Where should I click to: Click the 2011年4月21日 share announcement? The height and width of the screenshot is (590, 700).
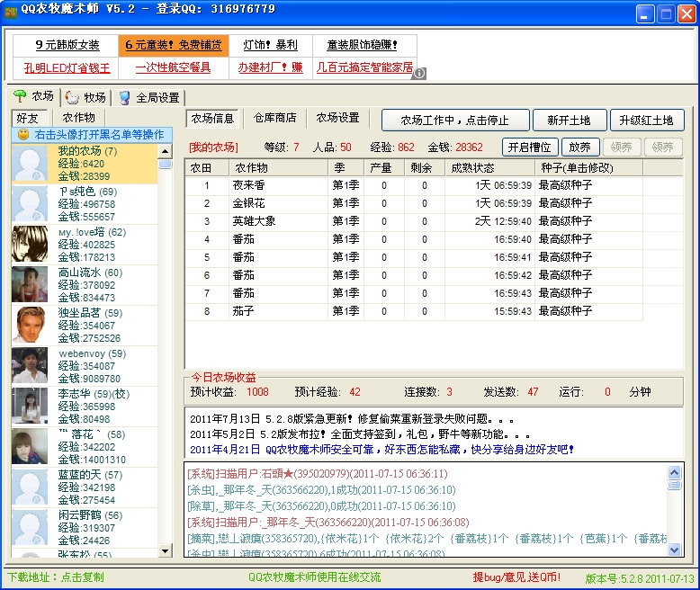(x=381, y=450)
